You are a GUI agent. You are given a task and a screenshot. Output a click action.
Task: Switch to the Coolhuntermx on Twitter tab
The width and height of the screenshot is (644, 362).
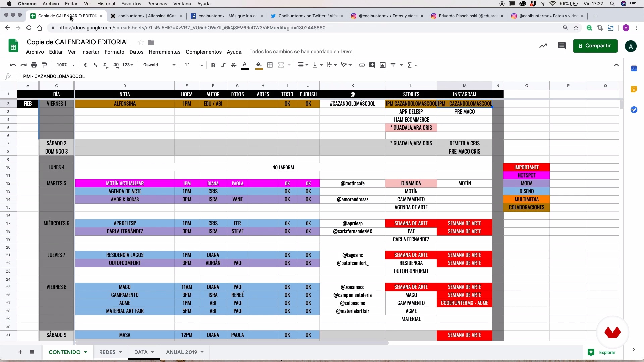[x=307, y=16]
